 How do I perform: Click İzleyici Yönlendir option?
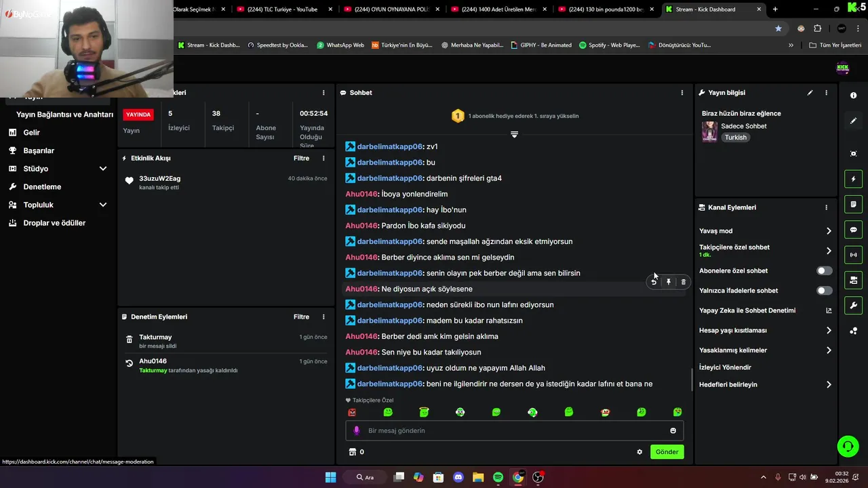(725, 367)
